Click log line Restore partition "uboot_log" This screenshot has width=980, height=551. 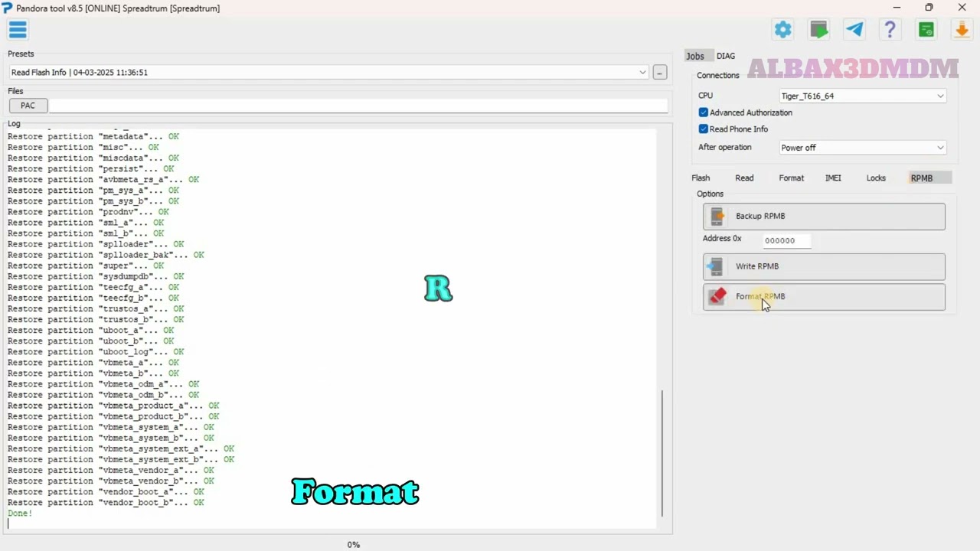(x=96, y=352)
